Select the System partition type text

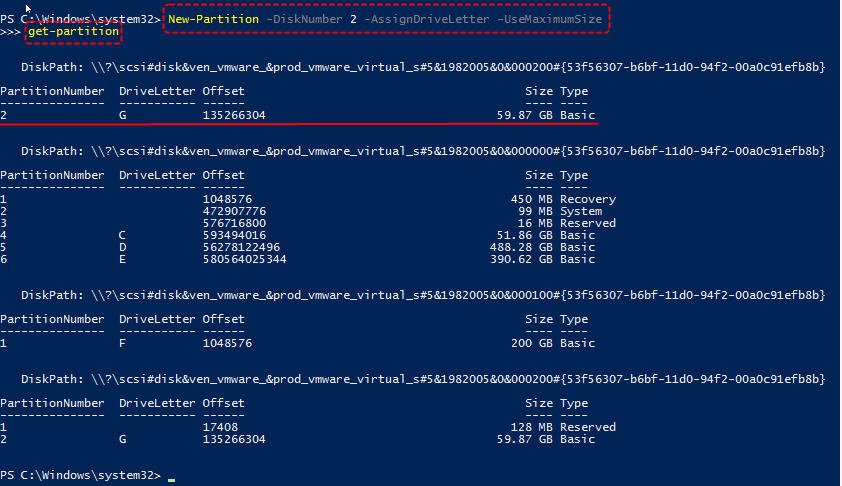[x=581, y=211]
